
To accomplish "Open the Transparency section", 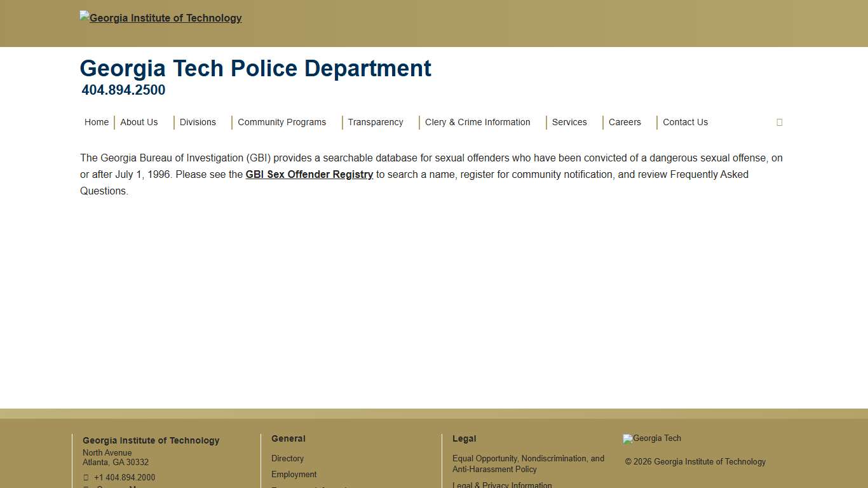I will [376, 122].
